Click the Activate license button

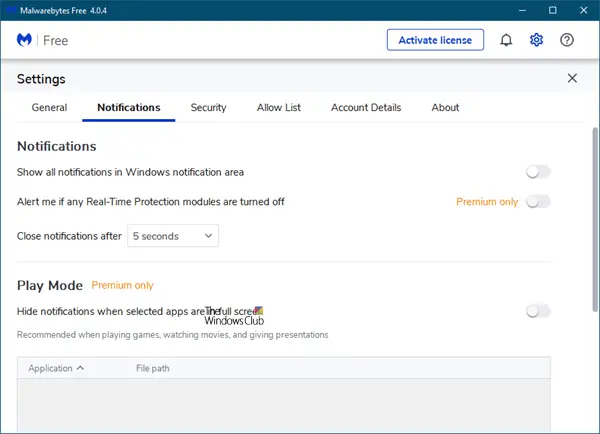point(435,40)
